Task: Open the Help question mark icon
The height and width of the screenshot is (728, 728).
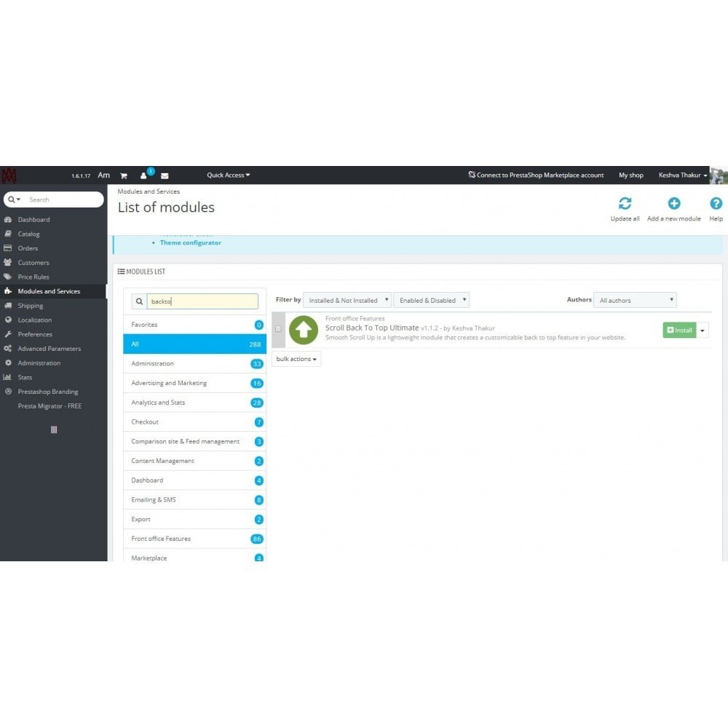Action: click(x=716, y=203)
